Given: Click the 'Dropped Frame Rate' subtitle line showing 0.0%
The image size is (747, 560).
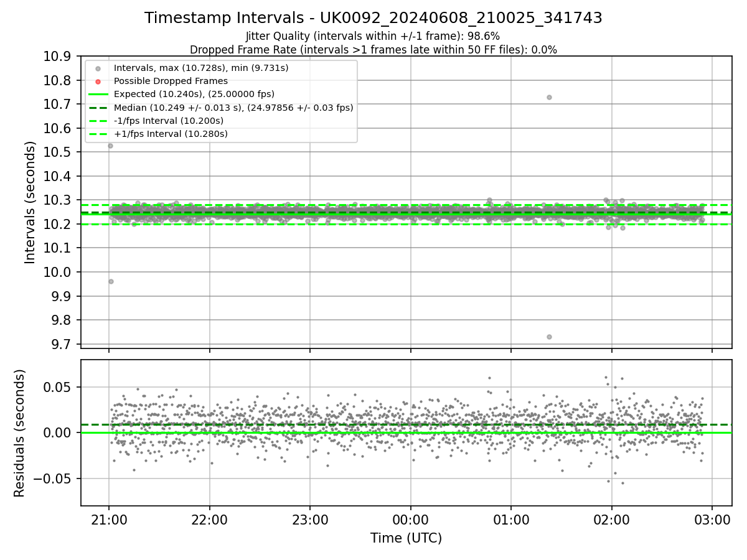Looking at the screenshot, I should coord(374,50).
